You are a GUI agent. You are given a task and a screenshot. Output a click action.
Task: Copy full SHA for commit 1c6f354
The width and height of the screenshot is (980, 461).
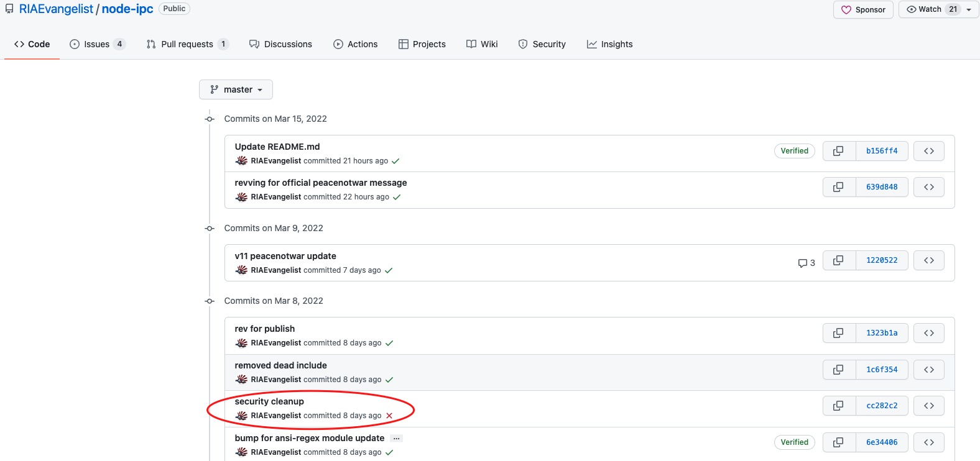pos(839,370)
